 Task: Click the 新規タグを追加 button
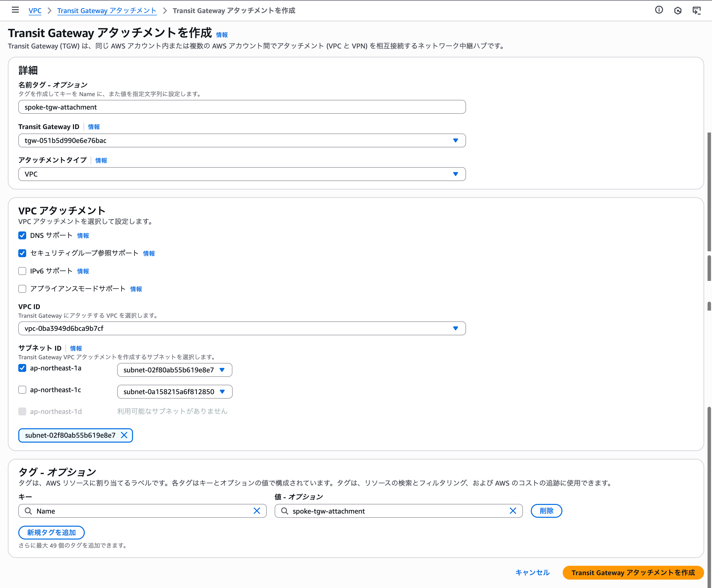coord(51,532)
